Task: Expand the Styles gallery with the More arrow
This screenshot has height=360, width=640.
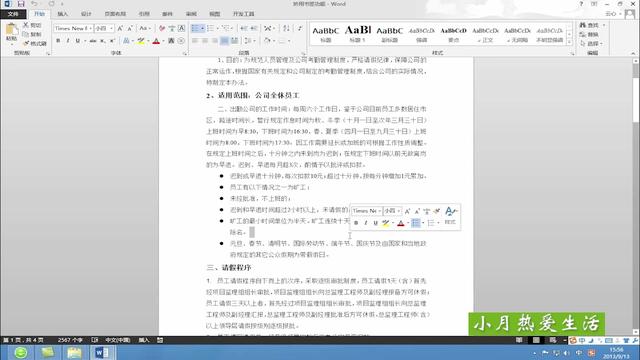Action: 570,42
